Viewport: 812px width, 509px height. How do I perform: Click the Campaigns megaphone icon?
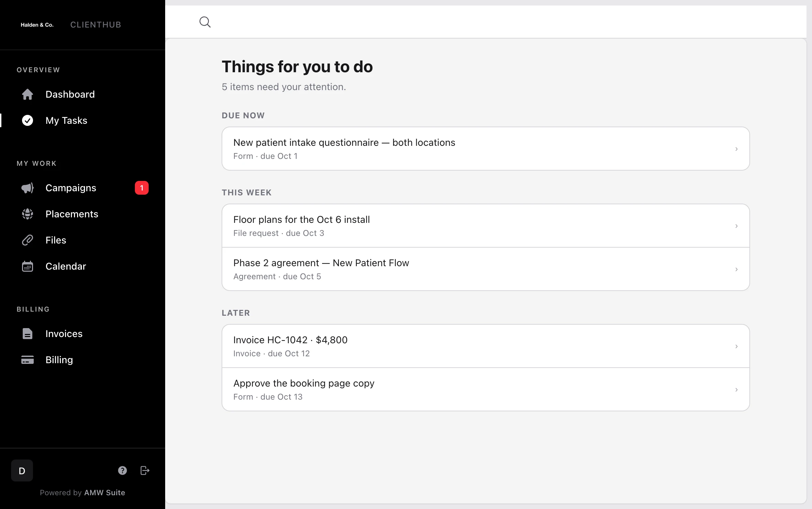click(x=28, y=188)
